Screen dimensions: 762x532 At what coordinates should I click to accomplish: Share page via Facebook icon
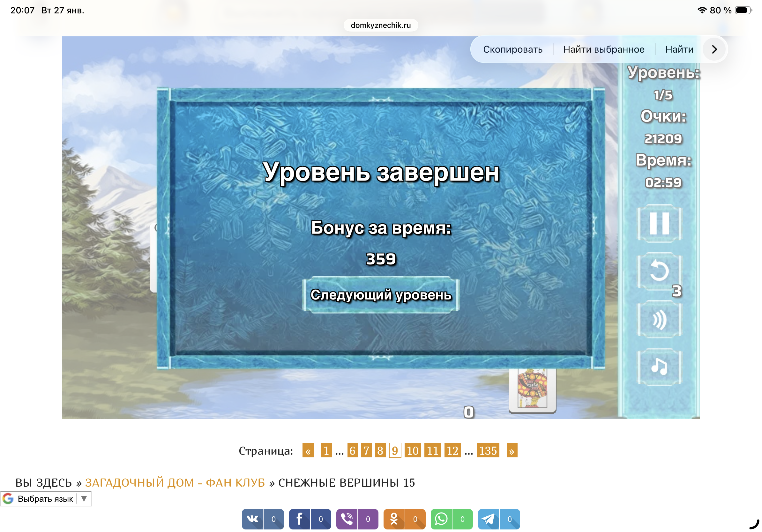299,519
